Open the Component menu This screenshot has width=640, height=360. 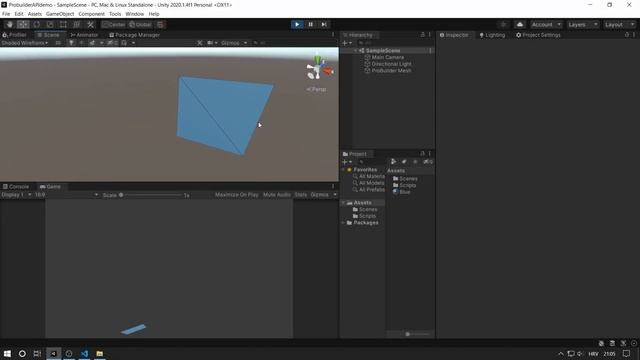(x=91, y=14)
